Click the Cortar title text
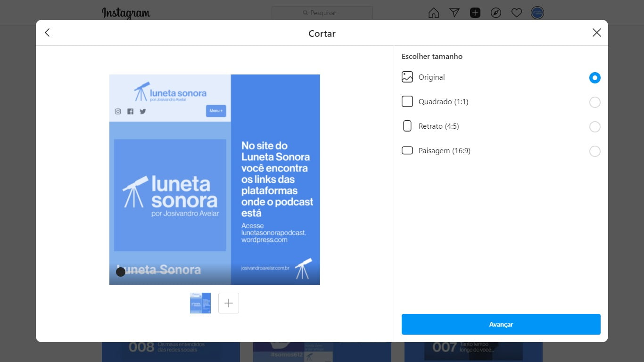Viewport: 644px width, 362px height. point(322,33)
